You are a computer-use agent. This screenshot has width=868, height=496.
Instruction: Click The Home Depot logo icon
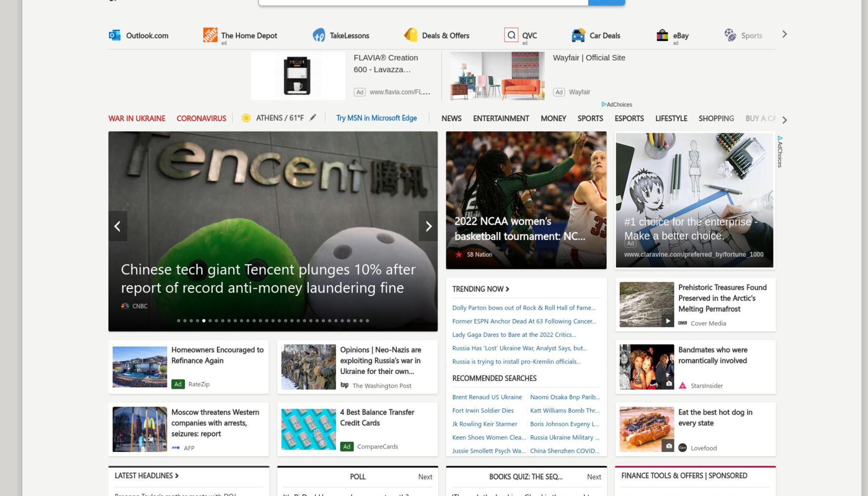(x=210, y=35)
